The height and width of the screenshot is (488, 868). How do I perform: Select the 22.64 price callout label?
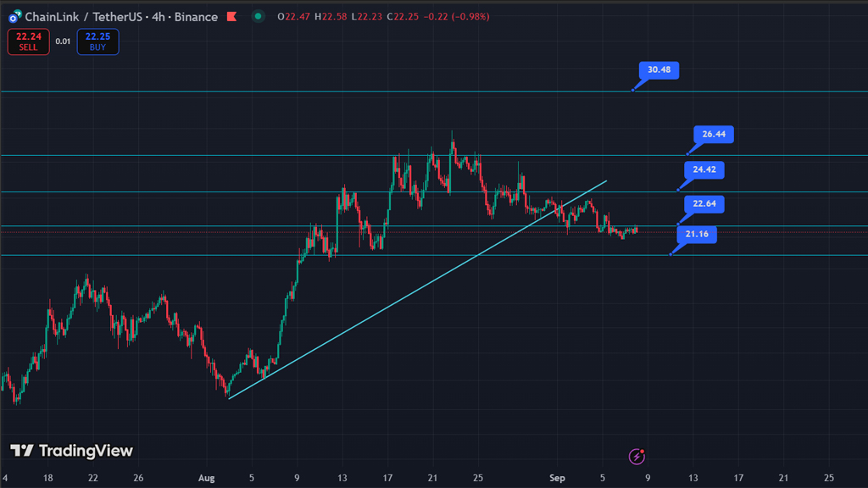[704, 204]
